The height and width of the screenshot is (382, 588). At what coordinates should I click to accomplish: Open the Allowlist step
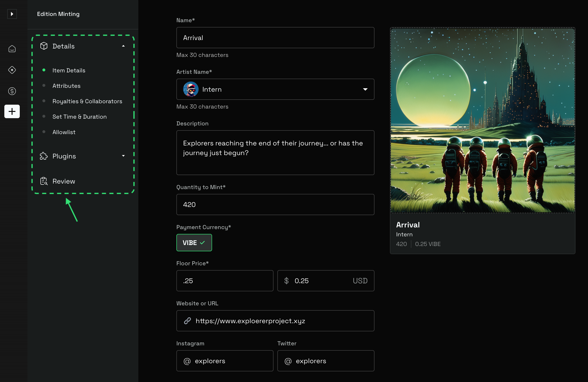[x=64, y=132]
